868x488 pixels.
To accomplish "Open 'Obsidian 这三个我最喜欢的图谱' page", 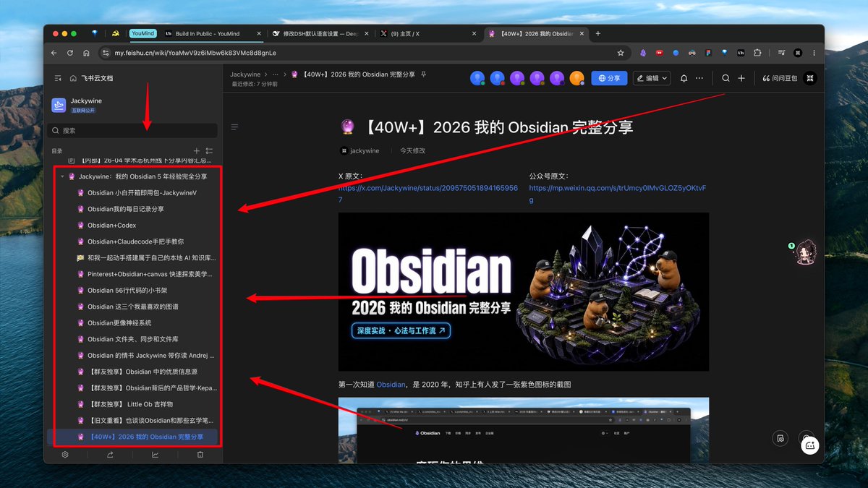I will point(133,307).
